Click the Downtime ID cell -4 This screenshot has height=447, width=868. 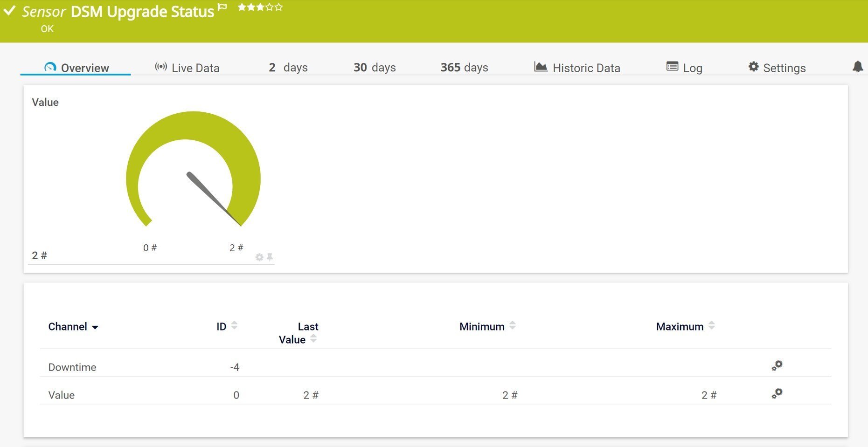[235, 367]
